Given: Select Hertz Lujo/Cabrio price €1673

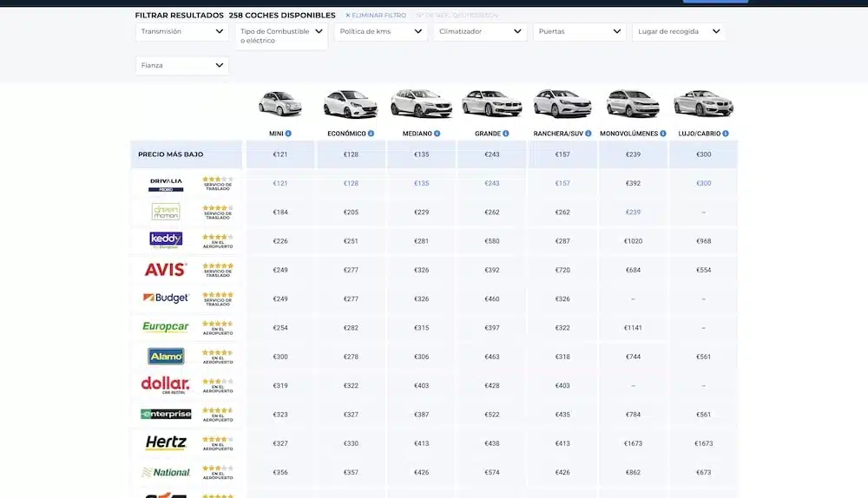Looking at the screenshot, I should coord(704,443).
